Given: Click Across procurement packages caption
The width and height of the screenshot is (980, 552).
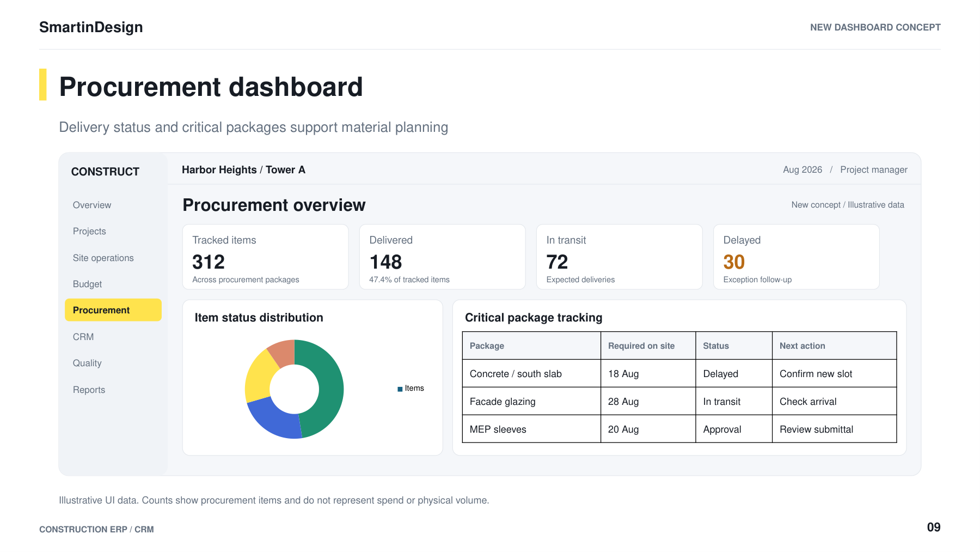Looking at the screenshot, I should pyautogui.click(x=246, y=280).
